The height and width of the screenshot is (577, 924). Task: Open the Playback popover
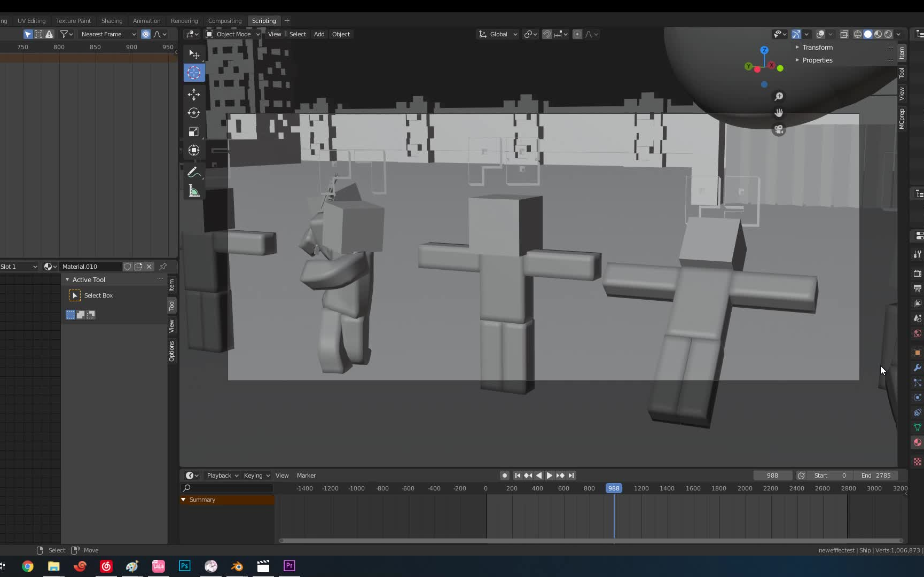tap(222, 475)
